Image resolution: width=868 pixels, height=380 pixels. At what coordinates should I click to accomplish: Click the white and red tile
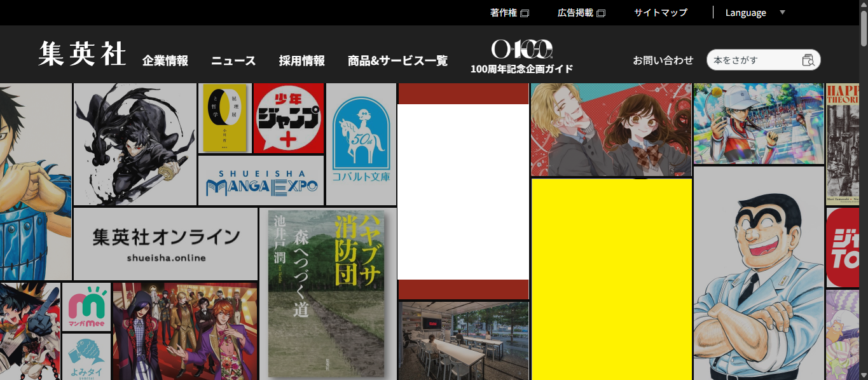coord(464,191)
